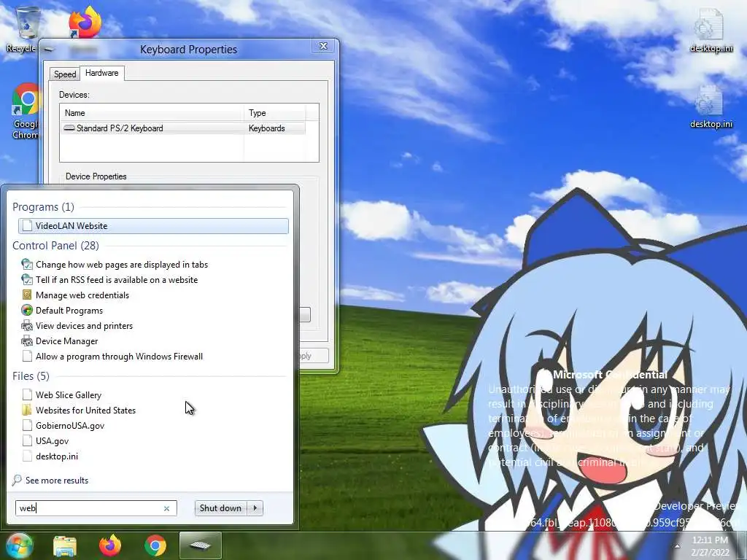The width and height of the screenshot is (747, 560).
Task: Click the Default Programs icon
Action: coord(27,311)
